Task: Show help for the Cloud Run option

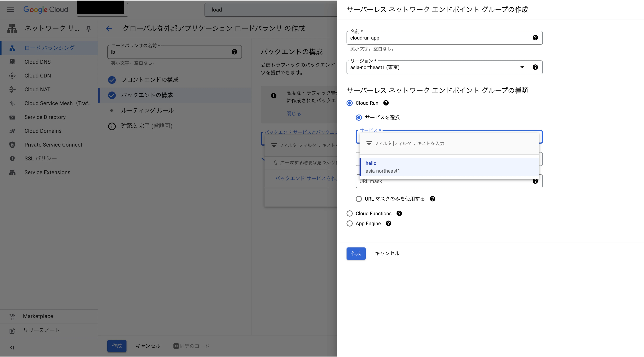Action: coord(386,103)
